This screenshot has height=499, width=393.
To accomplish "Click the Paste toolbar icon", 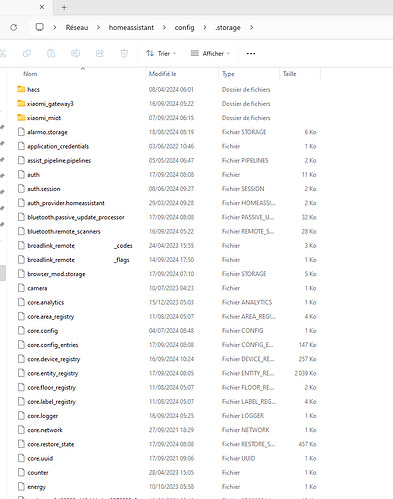I will coord(51,53).
